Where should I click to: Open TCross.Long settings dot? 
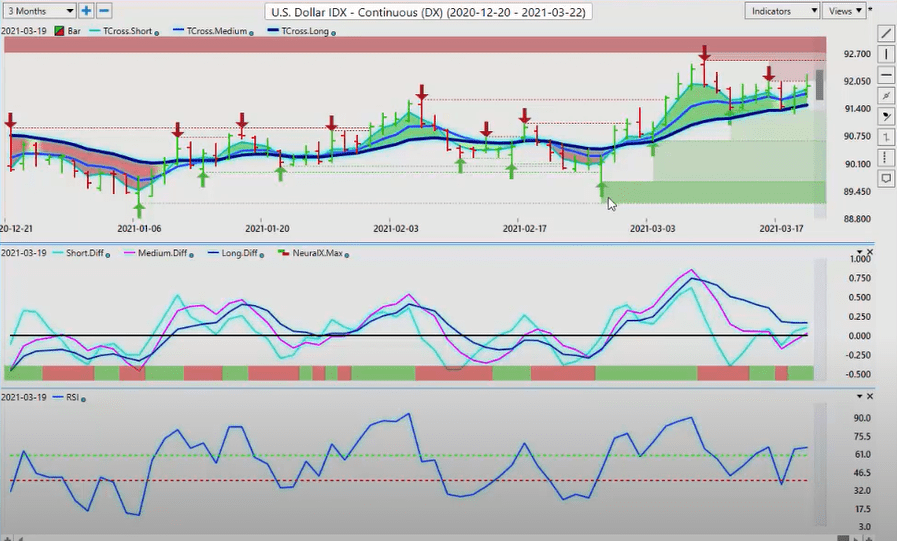[333, 33]
